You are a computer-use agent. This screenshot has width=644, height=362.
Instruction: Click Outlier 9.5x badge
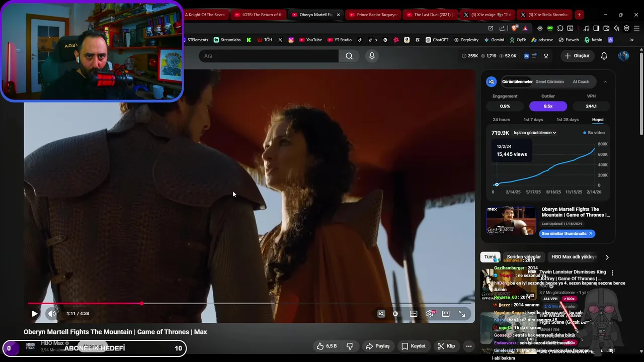tap(548, 106)
